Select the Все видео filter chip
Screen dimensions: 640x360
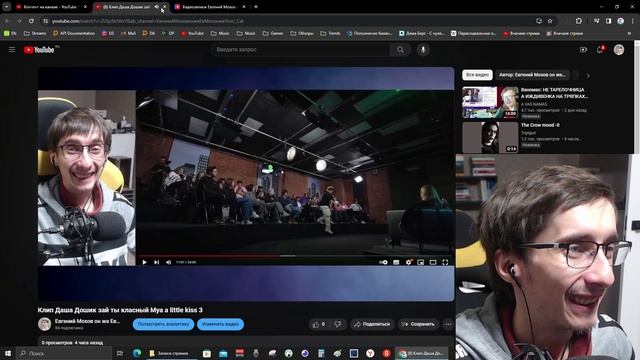pos(477,75)
